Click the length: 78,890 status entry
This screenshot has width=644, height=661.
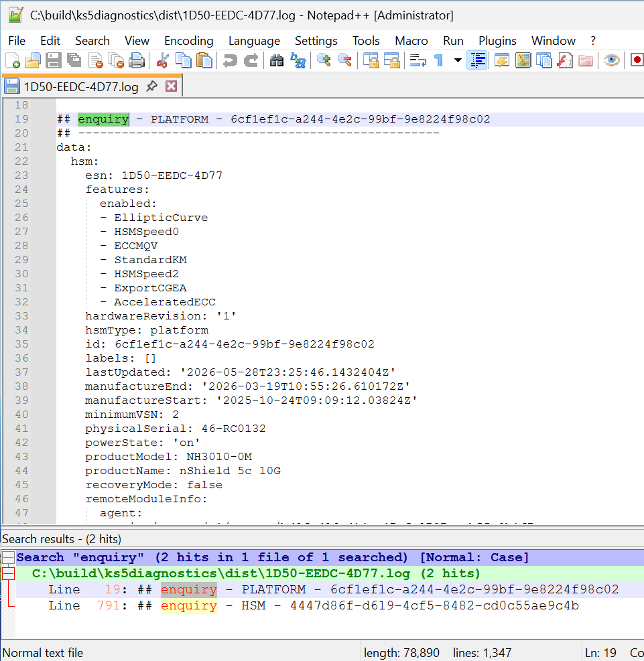[x=401, y=653]
